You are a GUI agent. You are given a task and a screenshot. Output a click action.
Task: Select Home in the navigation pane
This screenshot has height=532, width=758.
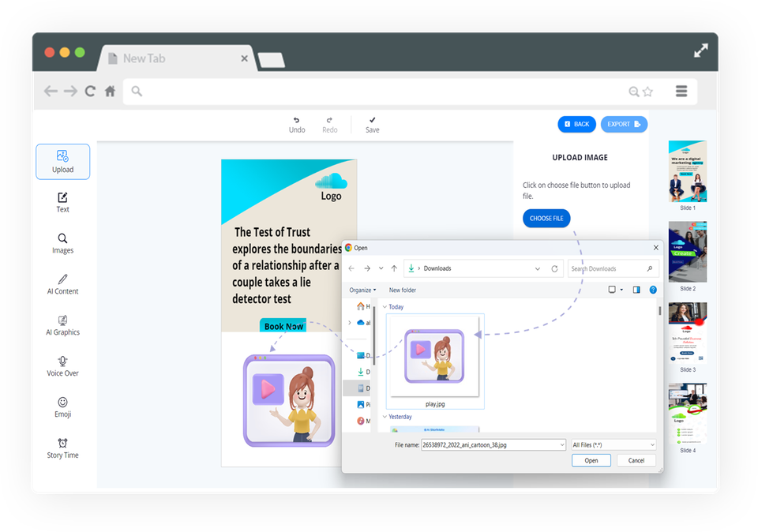pyautogui.click(x=363, y=306)
